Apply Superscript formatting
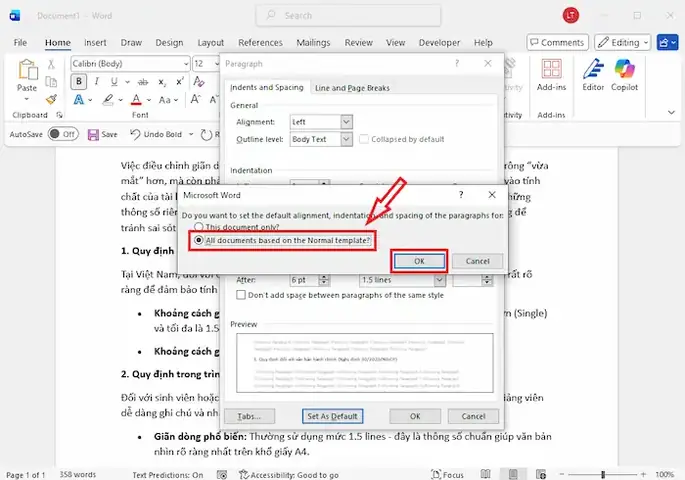685x480 pixels. pyautogui.click(x=180, y=81)
